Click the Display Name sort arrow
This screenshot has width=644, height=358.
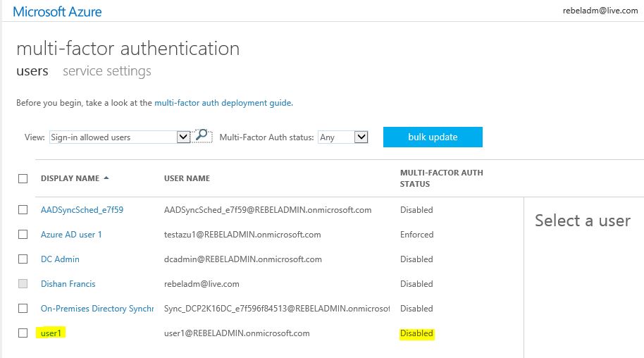tap(106, 178)
